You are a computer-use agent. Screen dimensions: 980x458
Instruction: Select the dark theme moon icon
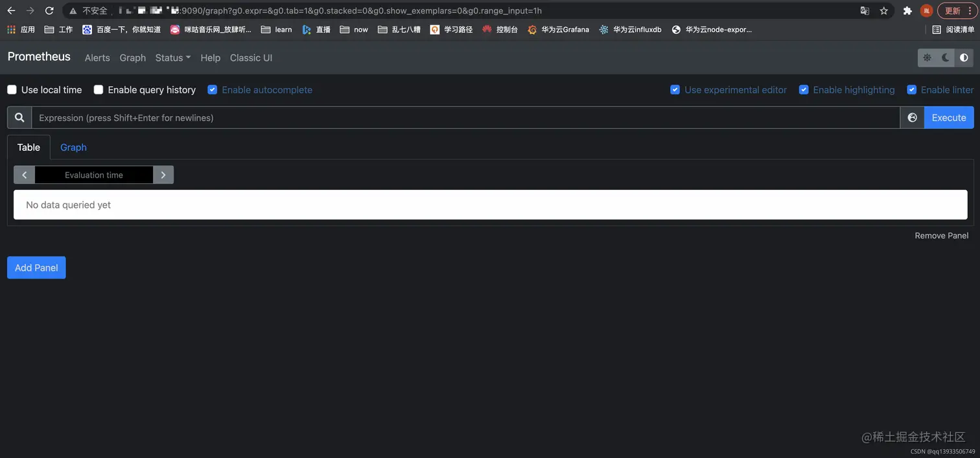946,58
